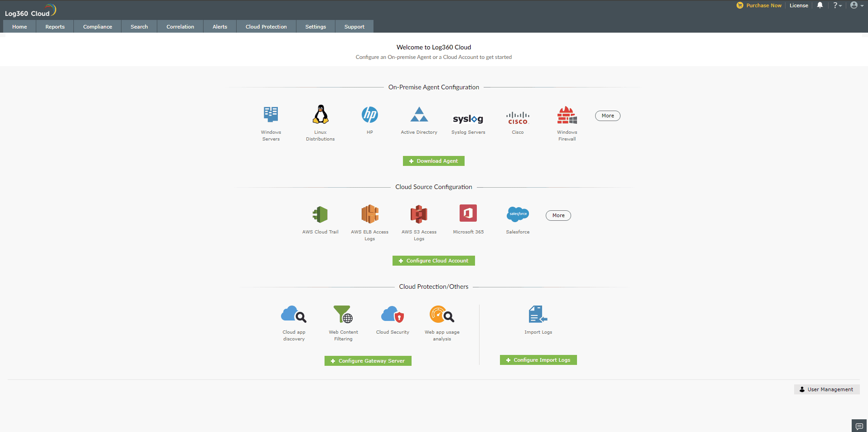The width and height of the screenshot is (868, 432).
Task: Click the Windows Firewall icon
Action: [x=567, y=115]
